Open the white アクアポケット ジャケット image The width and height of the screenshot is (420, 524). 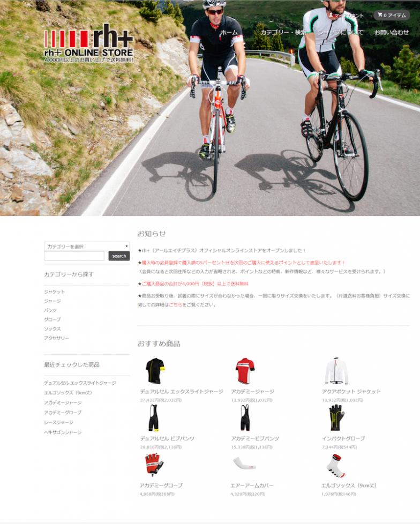pyautogui.click(x=336, y=371)
